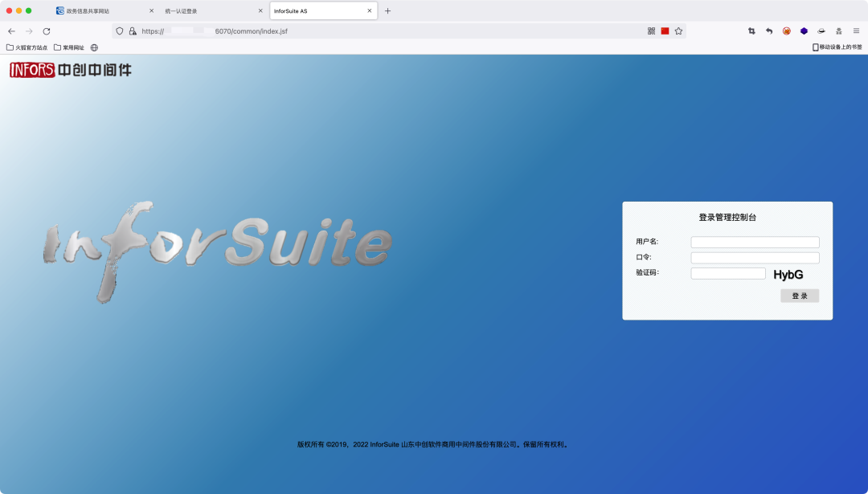This screenshot has width=868, height=494.
Task: Close the 政务信息共享网站 tab
Action: tap(151, 10)
